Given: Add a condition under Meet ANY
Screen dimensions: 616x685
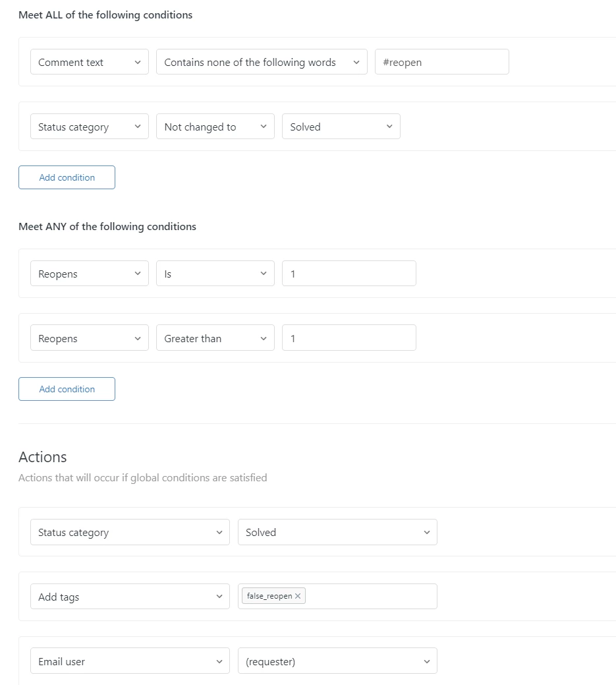Looking at the screenshot, I should pyautogui.click(x=67, y=389).
